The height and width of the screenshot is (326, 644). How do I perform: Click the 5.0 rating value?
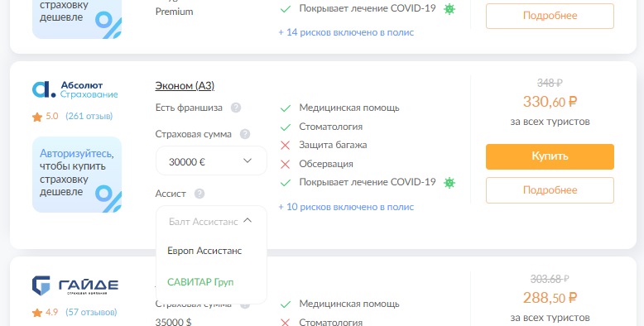tap(52, 116)
